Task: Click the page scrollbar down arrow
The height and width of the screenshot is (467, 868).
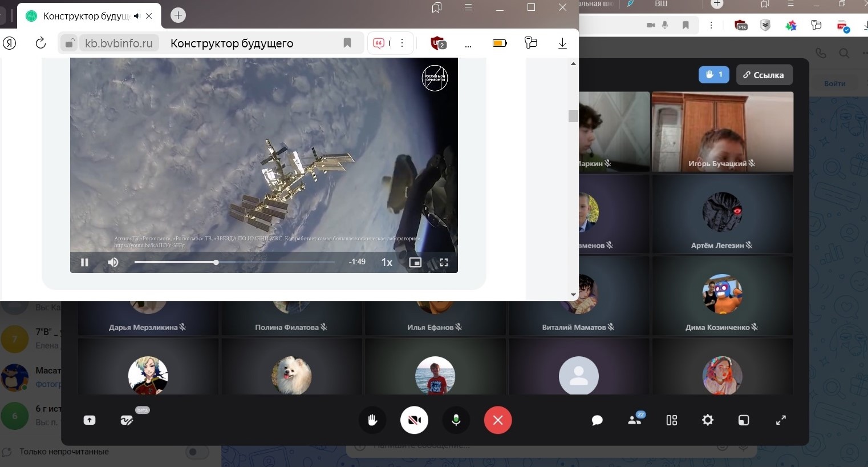Action: pos(573,295)
